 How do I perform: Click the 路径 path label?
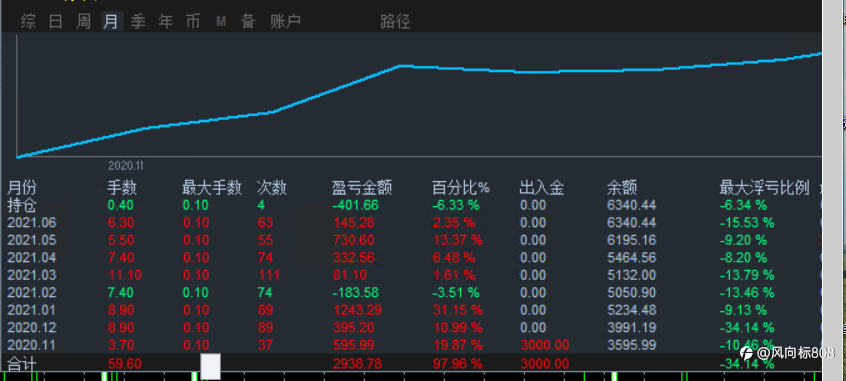point(395,22)
